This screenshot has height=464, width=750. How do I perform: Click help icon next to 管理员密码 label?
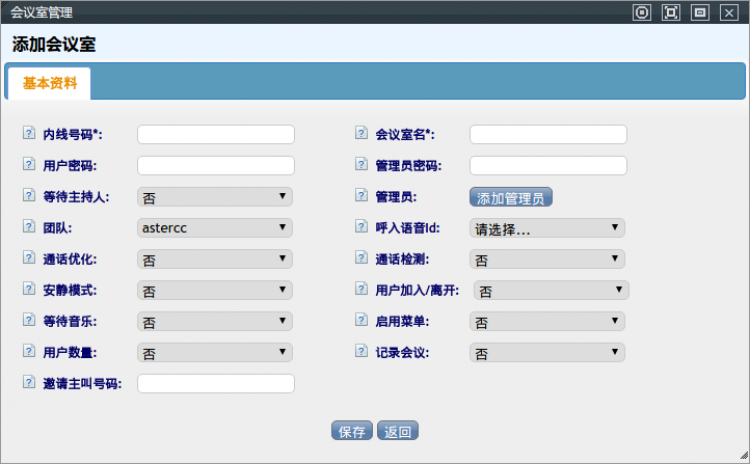(362, 165)
